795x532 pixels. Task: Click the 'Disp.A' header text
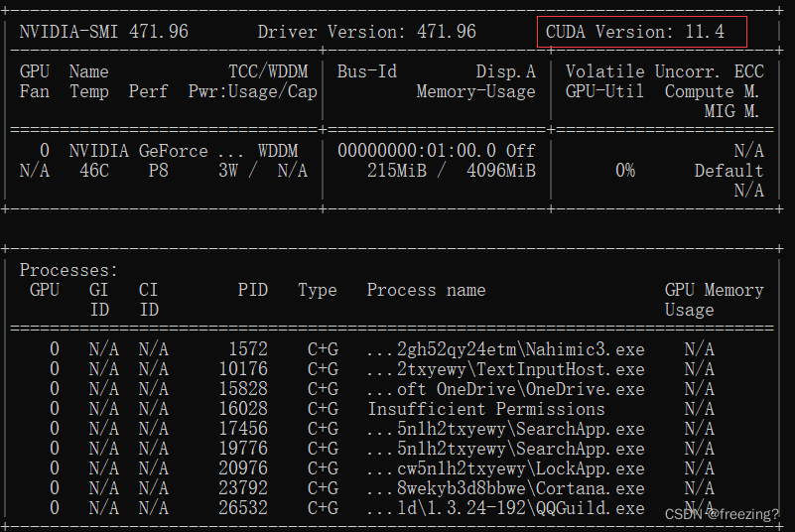(505, 71)
